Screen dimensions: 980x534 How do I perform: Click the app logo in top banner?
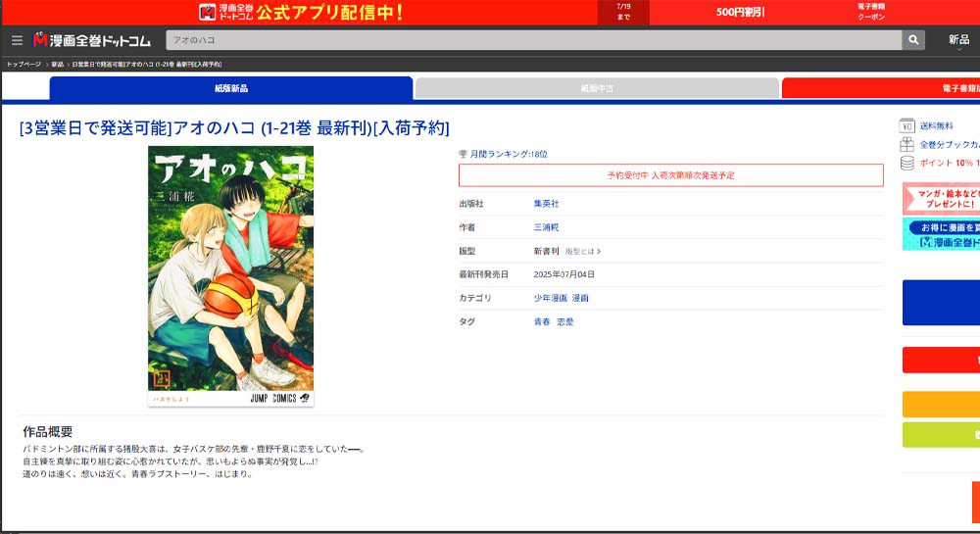pyautogui.click(x=208, y=12)
